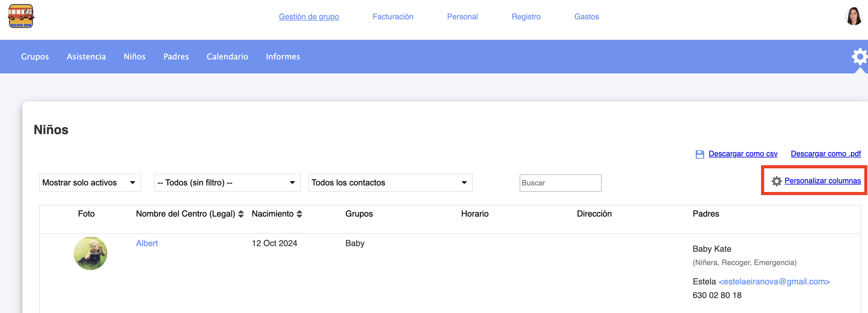
Task: Click (Niñera, Recoger, Emergencia) roles text
Action: (744, 262)
